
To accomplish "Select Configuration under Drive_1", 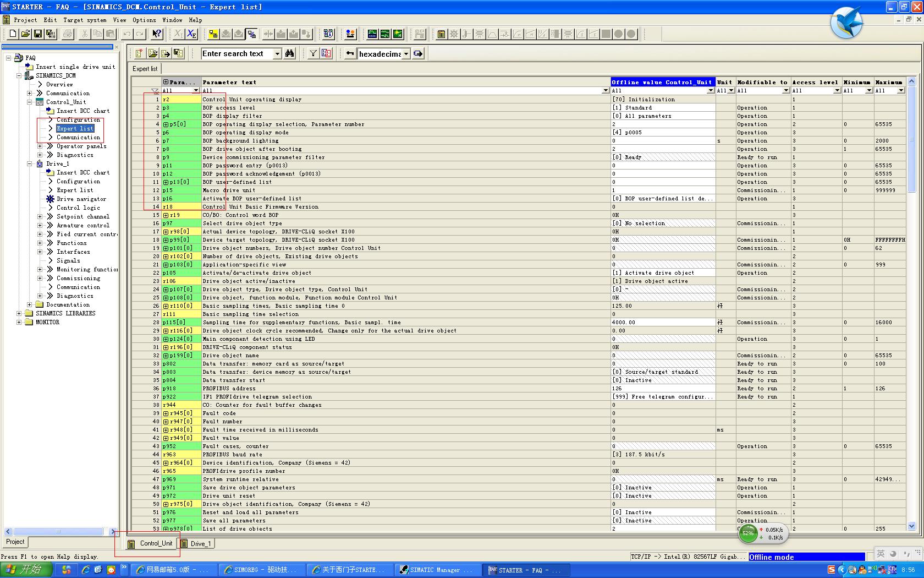I will (x=78, y=181).
